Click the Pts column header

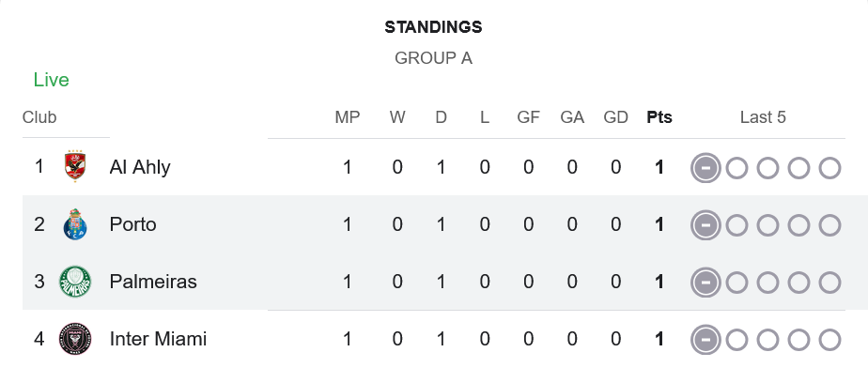659,117
